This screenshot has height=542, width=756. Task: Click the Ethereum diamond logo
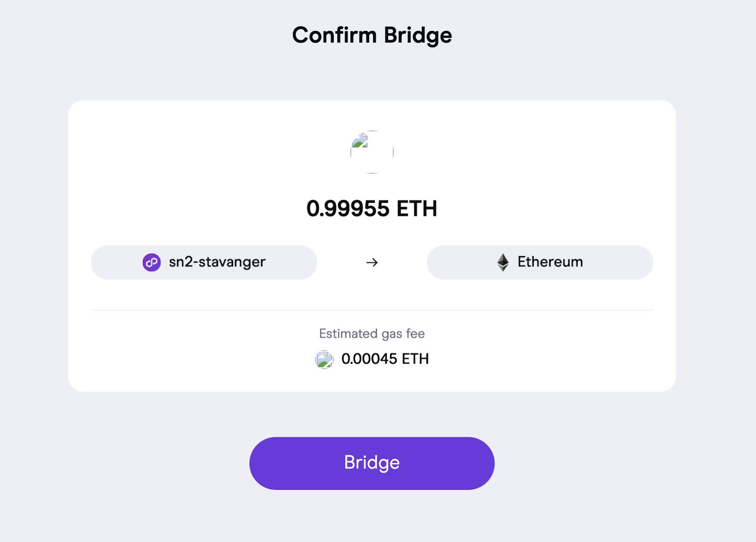coord(503,262)
